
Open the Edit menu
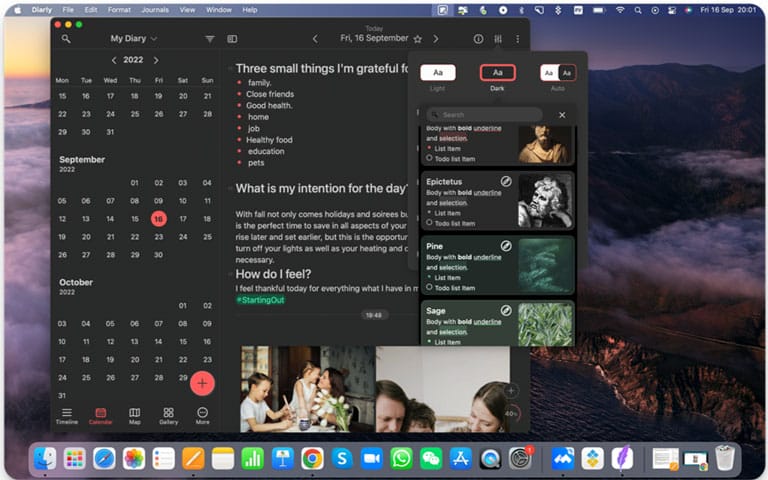[x=91, y=10]
